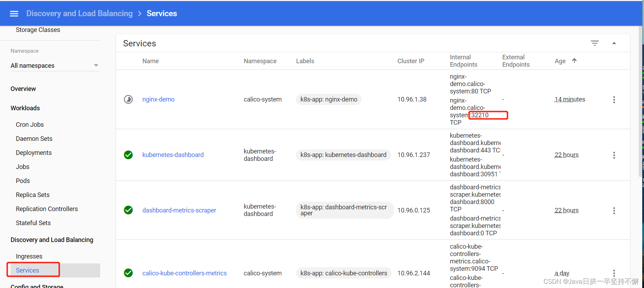Open Config and Storage sidebar section
The image size is (644, 288).
point(37,286)
